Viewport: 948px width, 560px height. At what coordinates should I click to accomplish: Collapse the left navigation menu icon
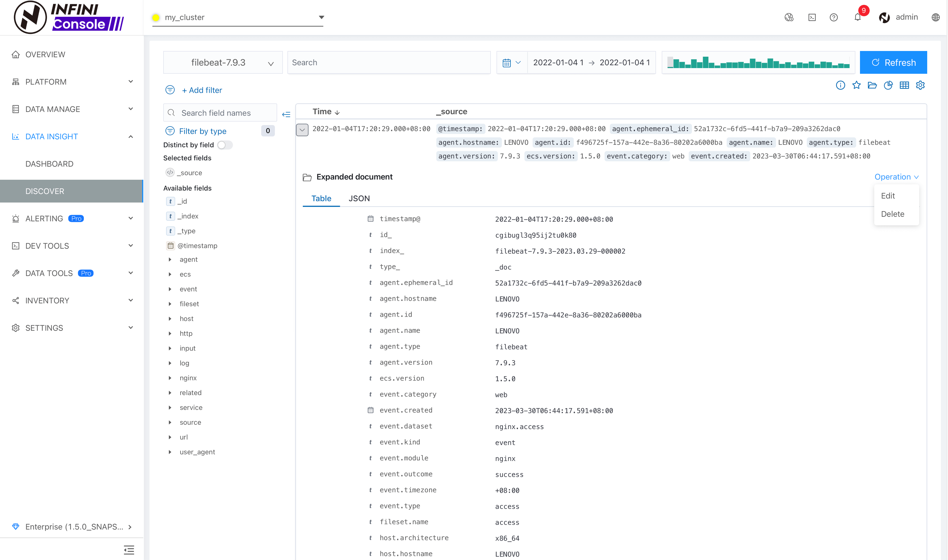pos(129,550)
